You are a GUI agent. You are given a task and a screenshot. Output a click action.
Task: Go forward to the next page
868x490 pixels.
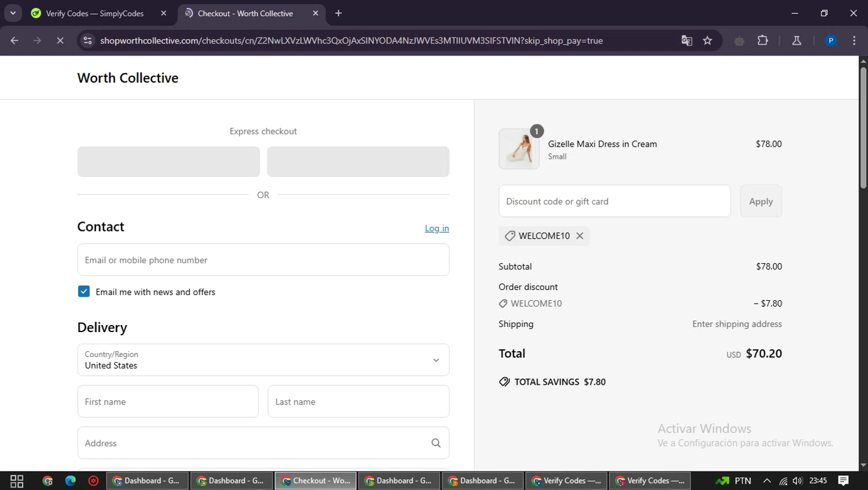coord(37,40)
